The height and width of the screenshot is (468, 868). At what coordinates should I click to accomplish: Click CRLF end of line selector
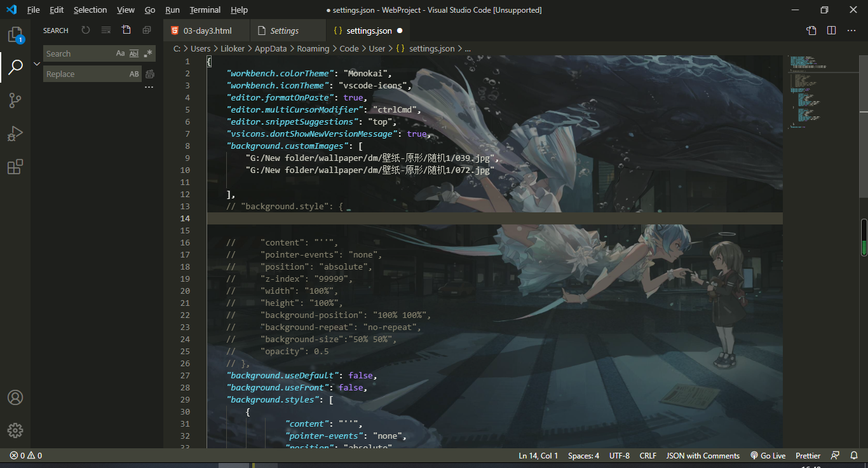(x=648, y=455)
